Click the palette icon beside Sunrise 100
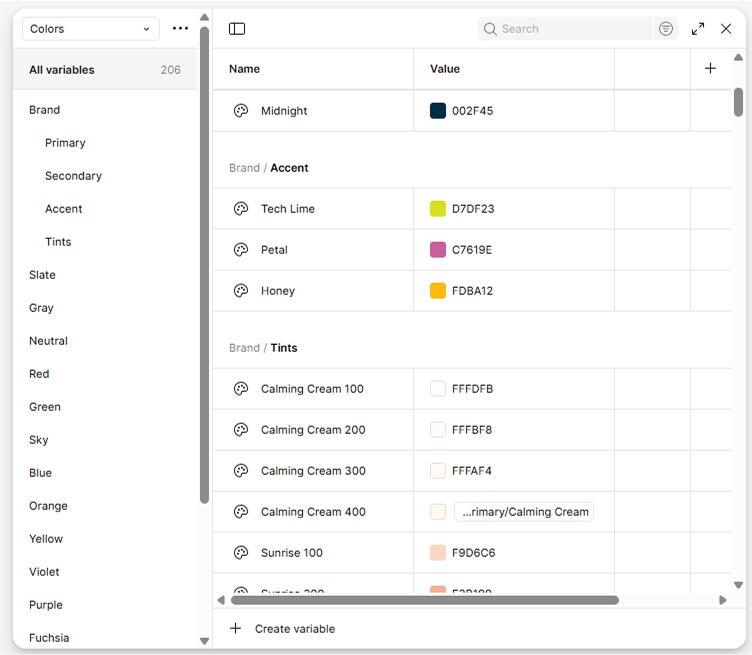The width and height of the screenshot is (752, 655). 241,553
